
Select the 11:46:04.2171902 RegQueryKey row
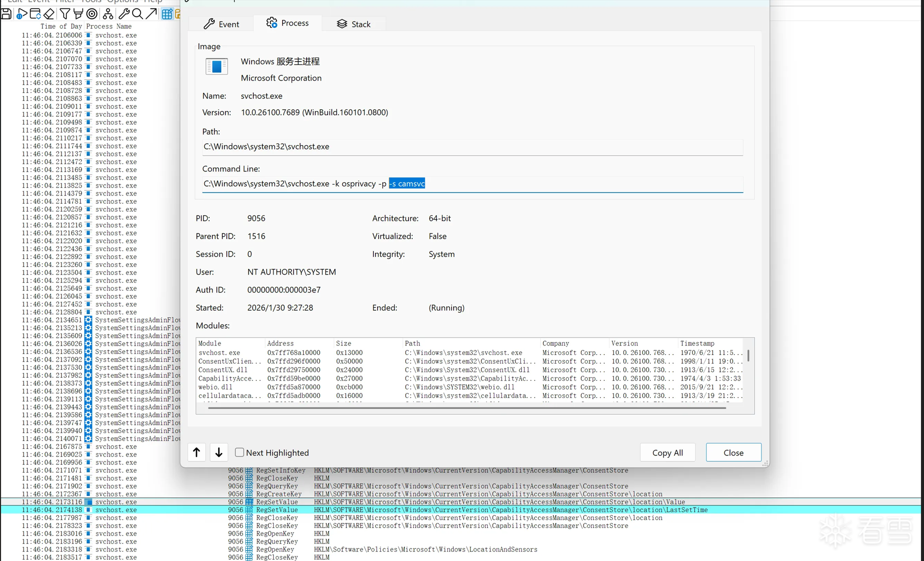click(x=460, y=486)
